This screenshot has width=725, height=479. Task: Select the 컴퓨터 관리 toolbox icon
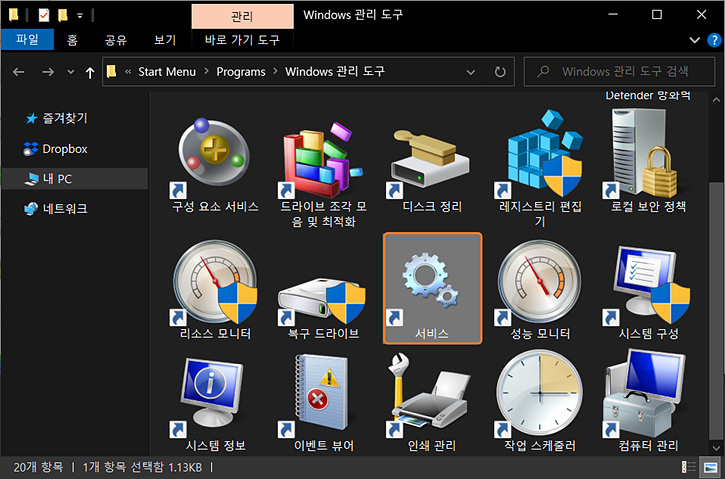point(646,393)
